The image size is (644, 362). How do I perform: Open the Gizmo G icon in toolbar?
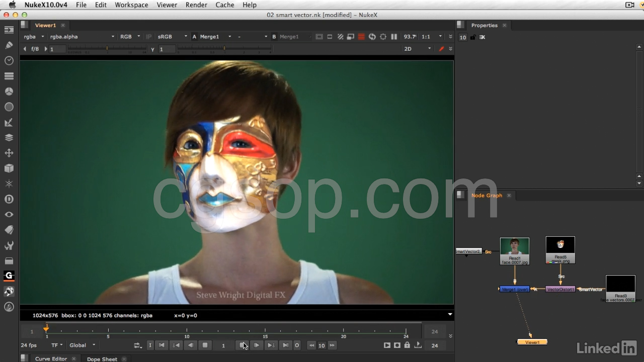click(9, 276)
